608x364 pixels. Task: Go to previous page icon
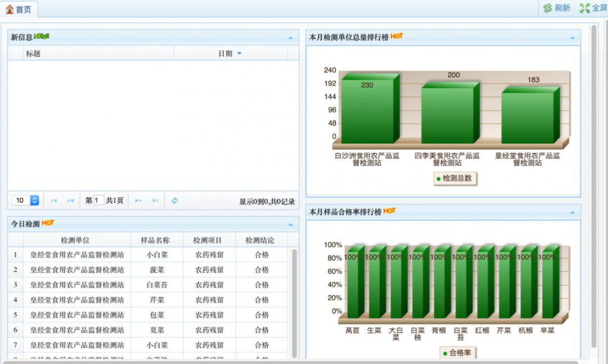[x=70, y=201]
